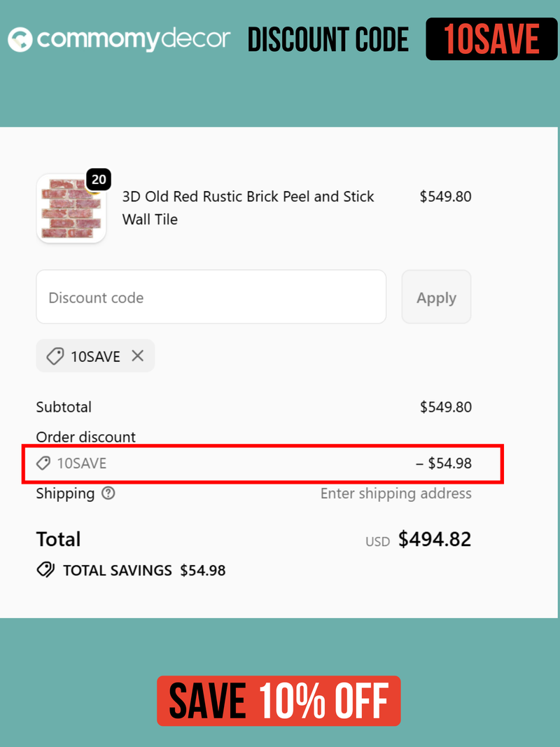Open the Shipping help question mark
Image resolution: width=560 pixels, height=747 pixels.
108,494
